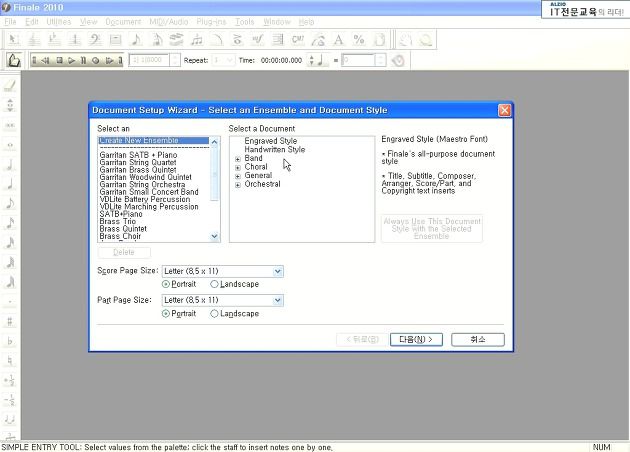Expand the Choral document style node

238,168
